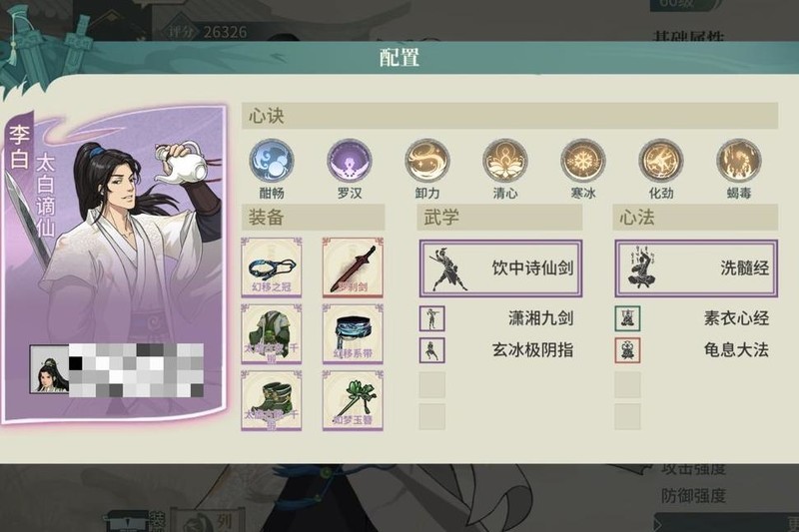Select the 清心 heart skill icon
The width and height of the screenshot is (799, 532).
pyautogui.click(x=505, y=162)
